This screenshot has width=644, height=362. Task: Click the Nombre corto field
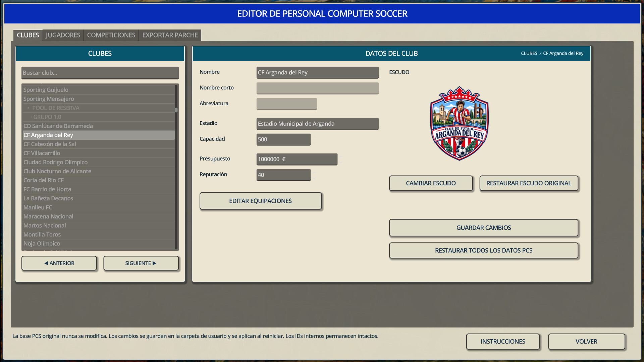pos(317,88)
